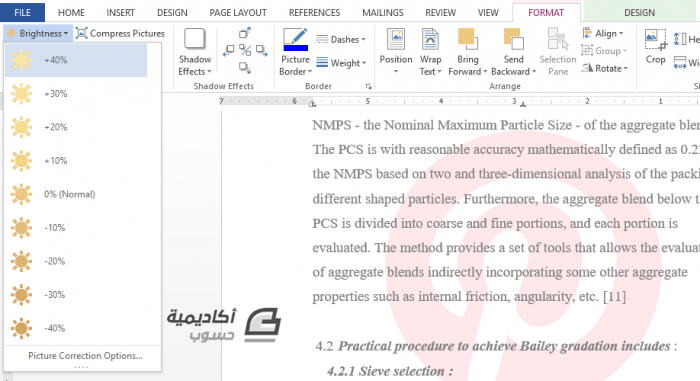Open the Position dropdown
Viewport: 700px width, 381px height.
[x=396, y=52]
